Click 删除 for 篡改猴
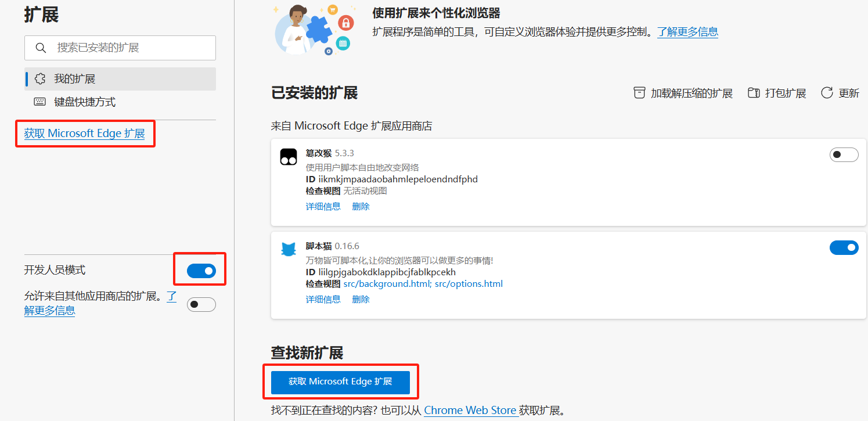The height and width of the screenshot is (421, 868). click(x=361, y=207)
